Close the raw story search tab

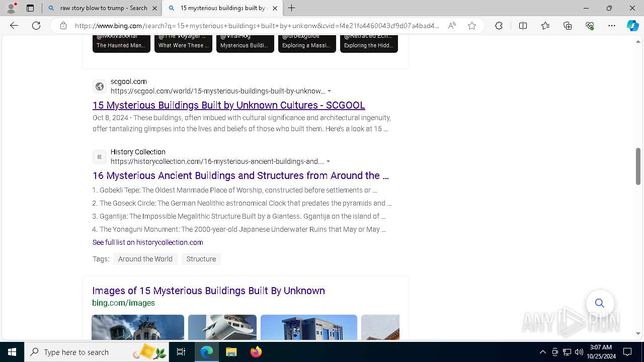pyautogui.click(x=154, y=8)
